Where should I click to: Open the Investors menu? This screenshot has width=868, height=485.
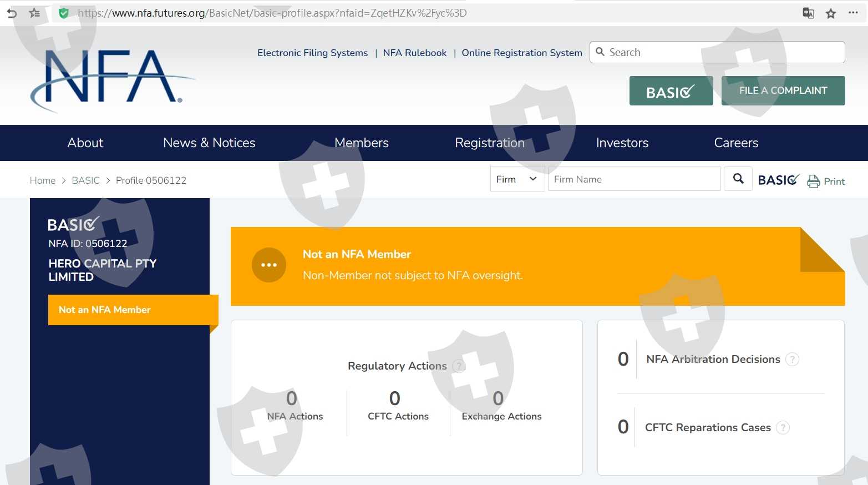622,143
